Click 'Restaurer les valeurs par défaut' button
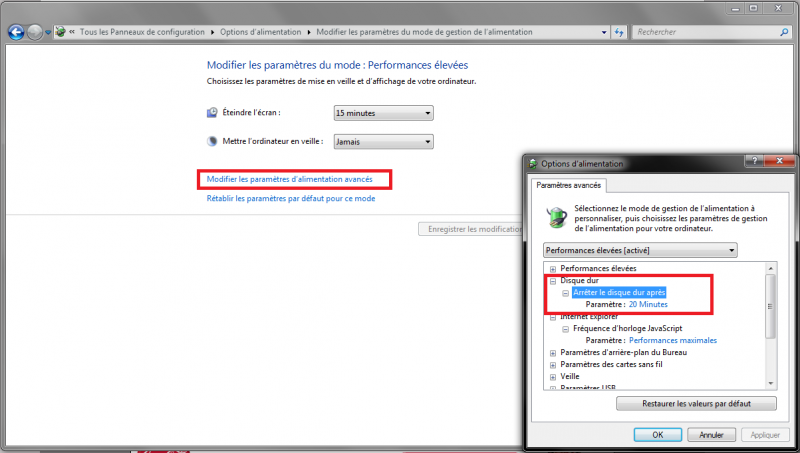Viewport: 800px width, 453px height. (696, 404)
